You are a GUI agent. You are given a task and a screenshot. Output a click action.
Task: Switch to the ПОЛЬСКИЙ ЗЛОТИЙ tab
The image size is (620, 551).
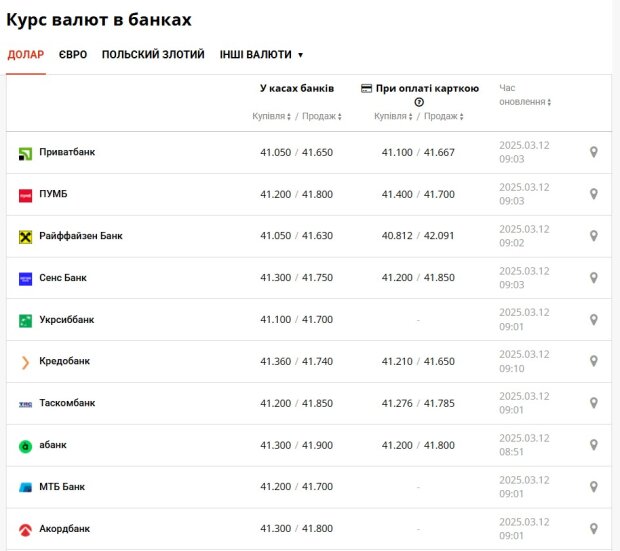153,55
